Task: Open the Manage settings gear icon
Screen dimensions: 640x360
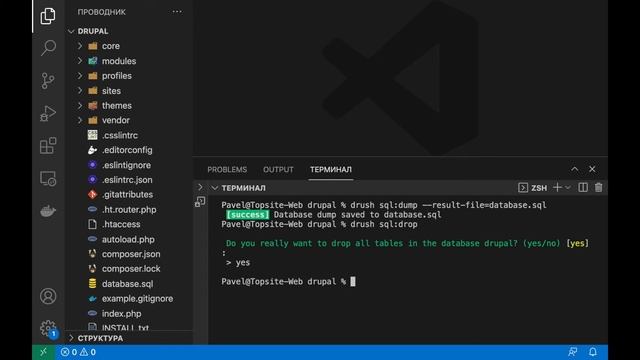Action: coord(48,328)
